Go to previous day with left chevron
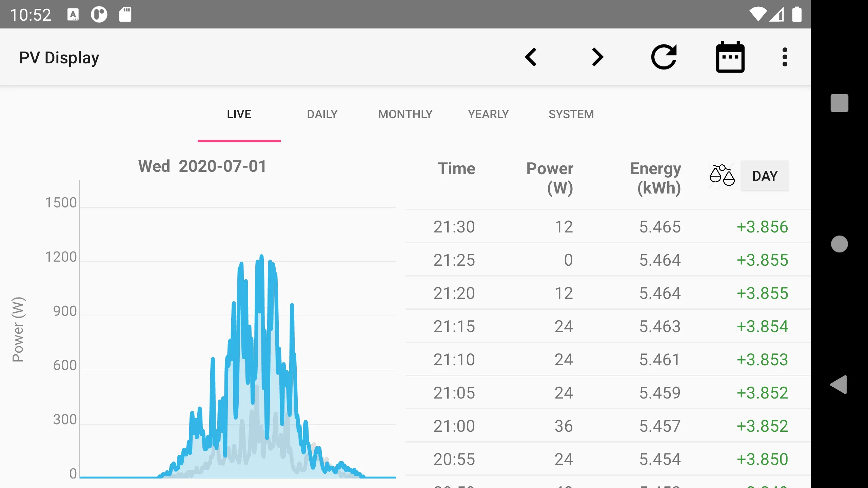The image size is (868, 488). coord(531,57)
